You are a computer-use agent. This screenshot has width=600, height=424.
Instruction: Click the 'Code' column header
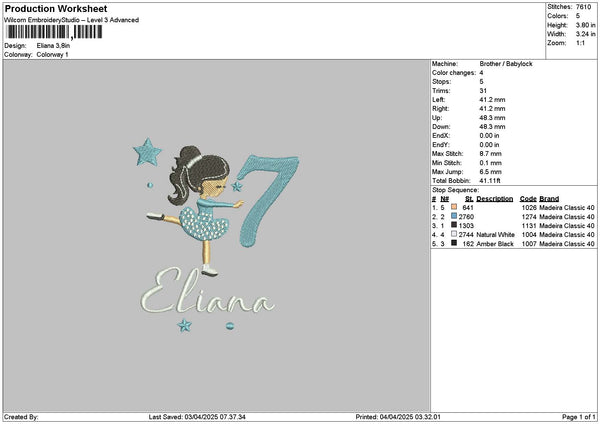528,199
